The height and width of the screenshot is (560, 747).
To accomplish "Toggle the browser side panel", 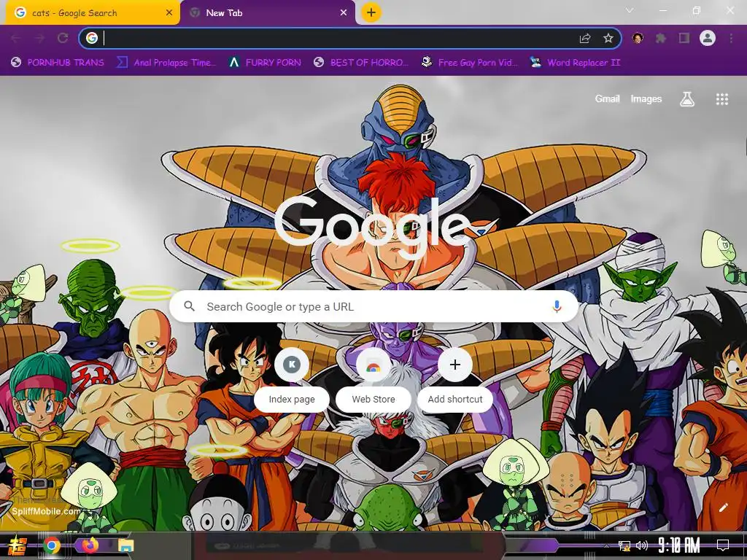I will pyautogui.click(x=684, y=38).
